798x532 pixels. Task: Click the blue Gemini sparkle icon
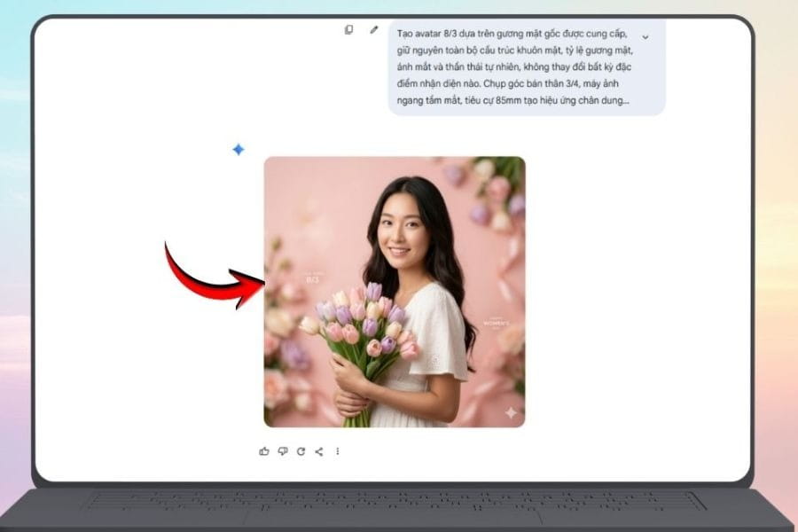[238, 150]
